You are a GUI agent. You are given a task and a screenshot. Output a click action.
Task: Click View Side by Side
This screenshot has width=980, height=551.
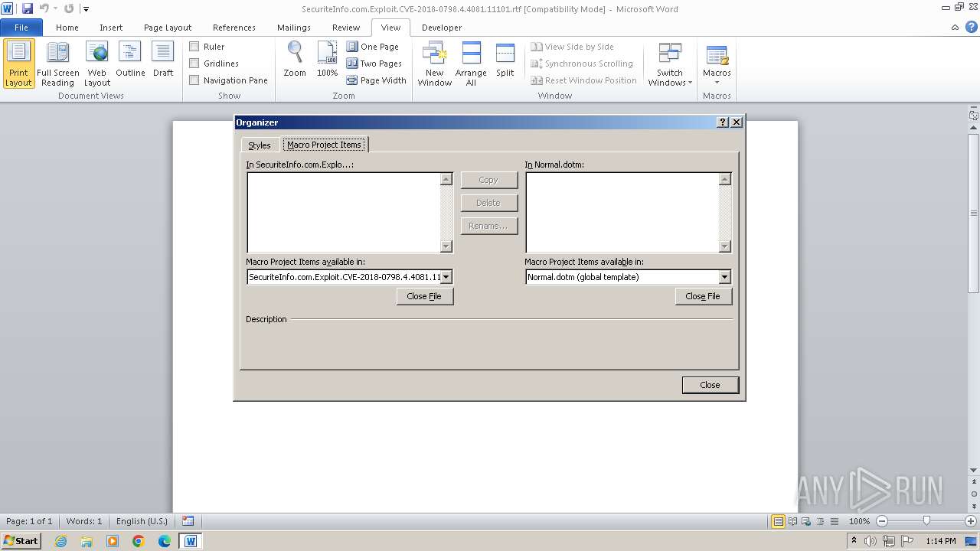point(573,47)
